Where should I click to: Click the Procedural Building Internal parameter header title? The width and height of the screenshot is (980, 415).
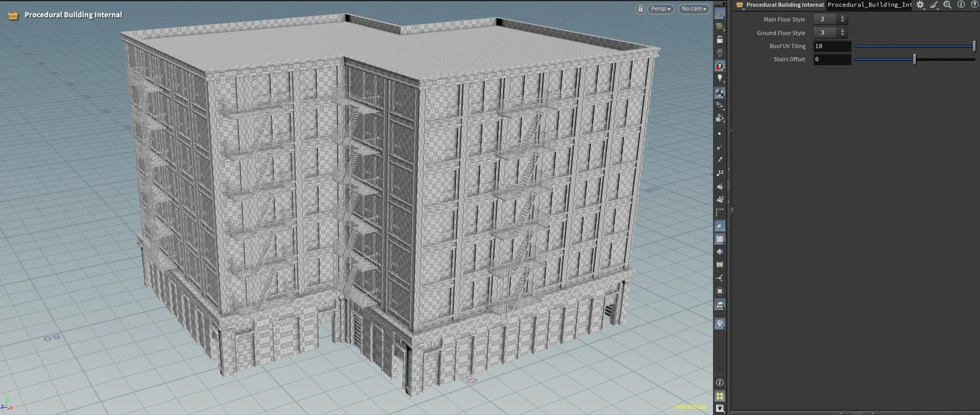coord(785,5)
